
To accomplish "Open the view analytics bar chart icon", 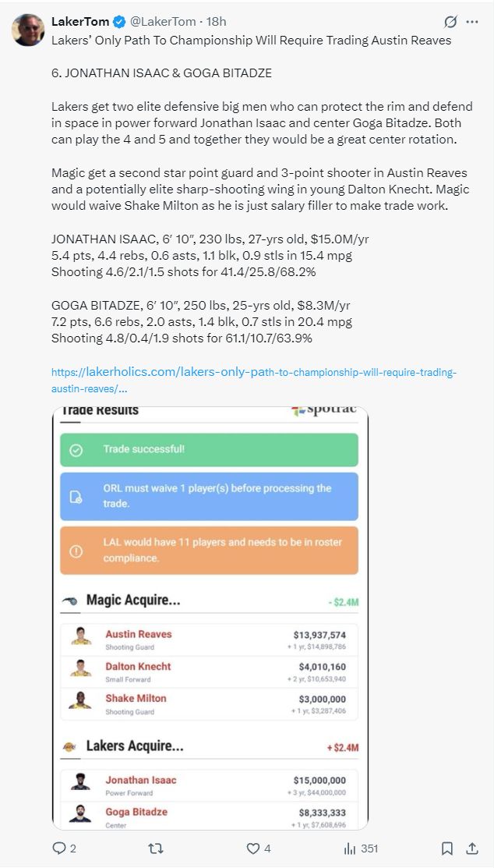I will pos(350,848).
